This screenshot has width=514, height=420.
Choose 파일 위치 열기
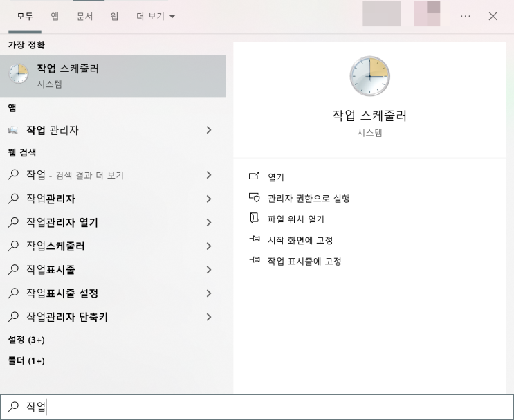point(295,219)
